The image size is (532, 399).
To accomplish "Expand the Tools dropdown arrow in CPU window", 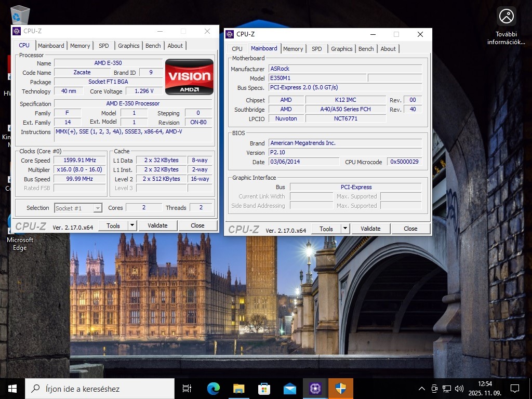I will coord(132,225).
